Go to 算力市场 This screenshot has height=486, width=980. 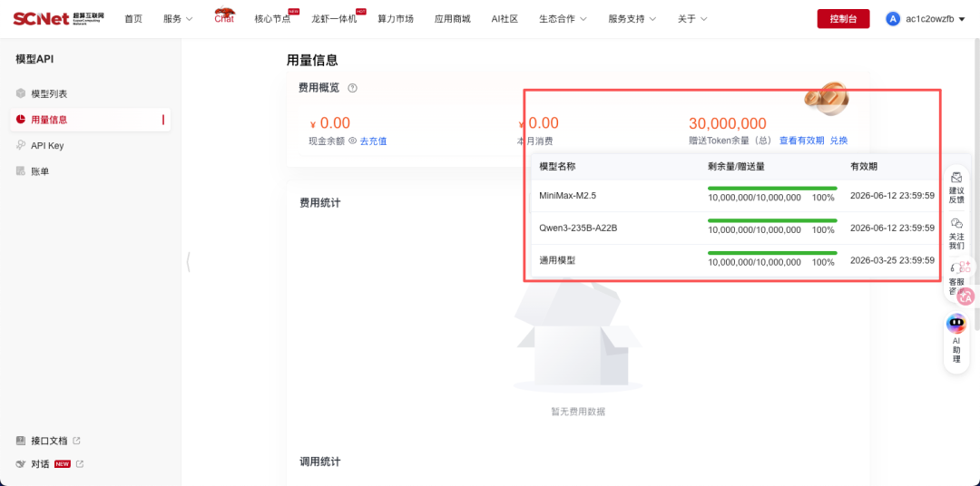395,19
